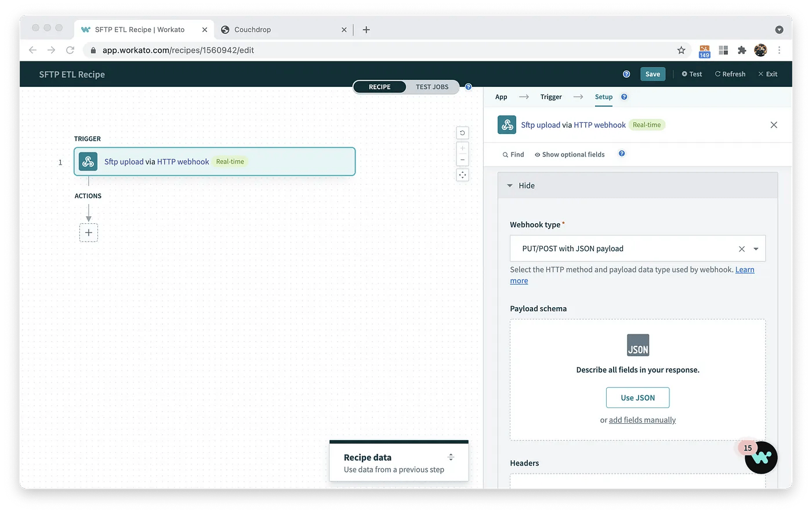Zoom into the canvas with the plus icon
Image resolution: width=812 pixels, height=513 pixels.
point(462,149)
